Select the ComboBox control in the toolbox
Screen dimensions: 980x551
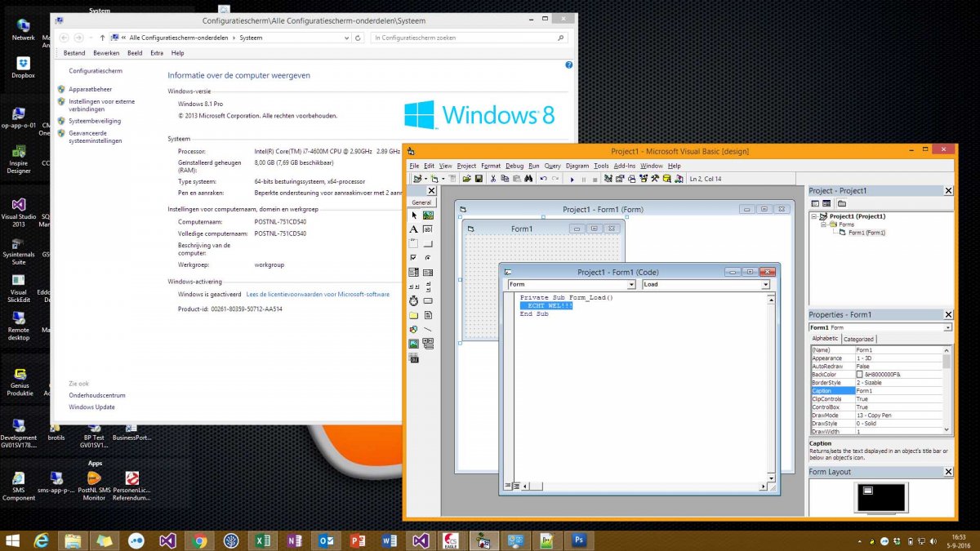[414, 273]
